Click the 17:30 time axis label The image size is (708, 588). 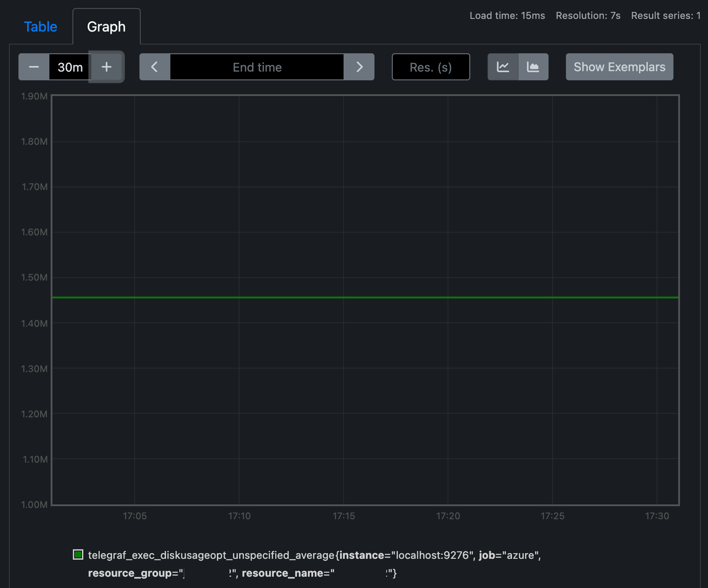pos(657,516)
